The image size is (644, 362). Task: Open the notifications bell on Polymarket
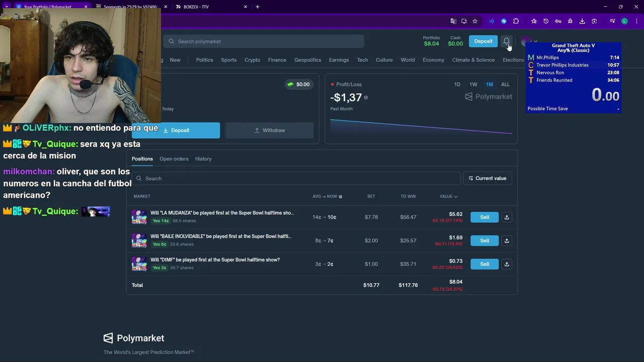[x=506, y=41]
